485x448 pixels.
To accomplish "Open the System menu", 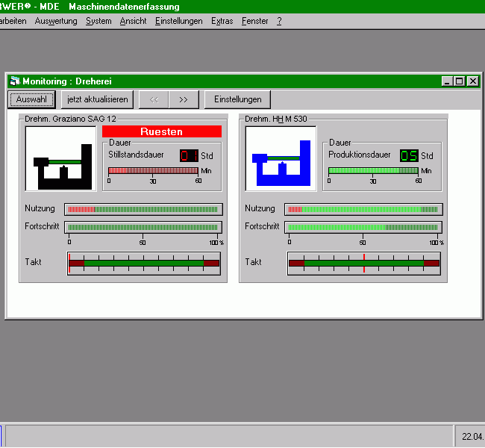I will click(x=98, y=21).
